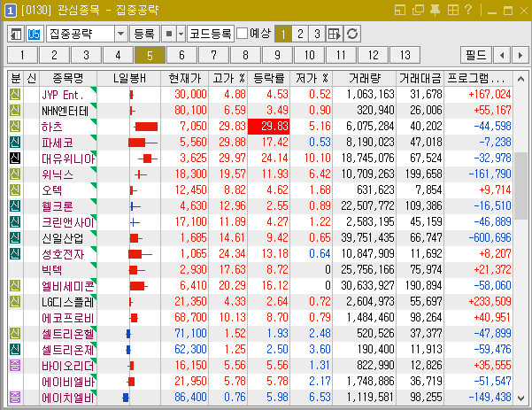Select the 파세코 stock name
The image size is (532, 410).
[x=58, y=143]
